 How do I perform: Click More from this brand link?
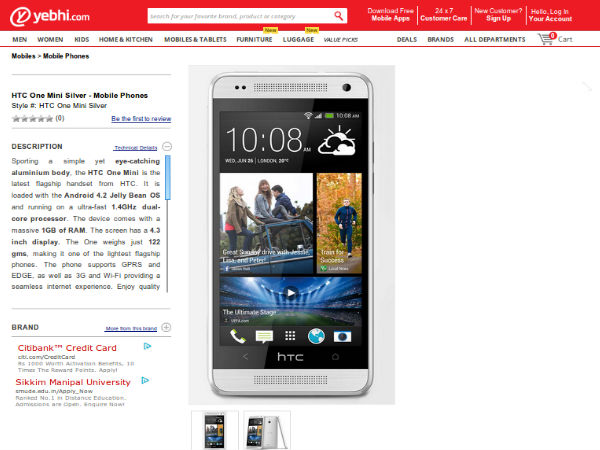tap(131, 328)
